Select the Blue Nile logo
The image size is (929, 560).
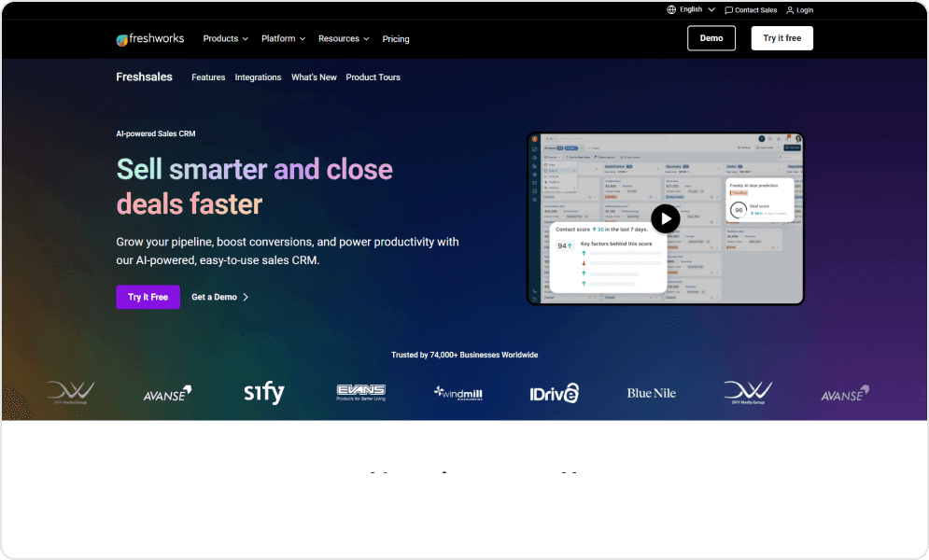click(x=651, y=392)
